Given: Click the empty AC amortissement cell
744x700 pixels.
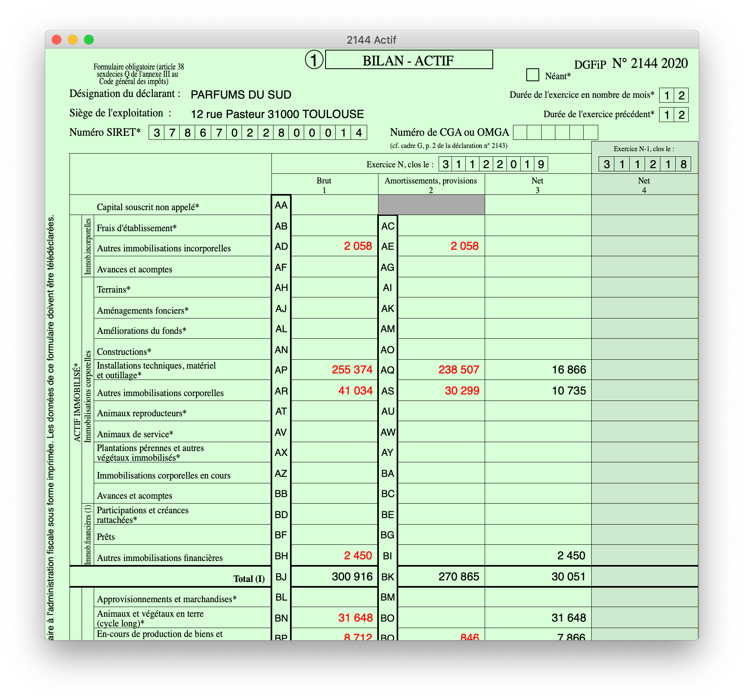Looking at the screenshot, I should point(441,226).
